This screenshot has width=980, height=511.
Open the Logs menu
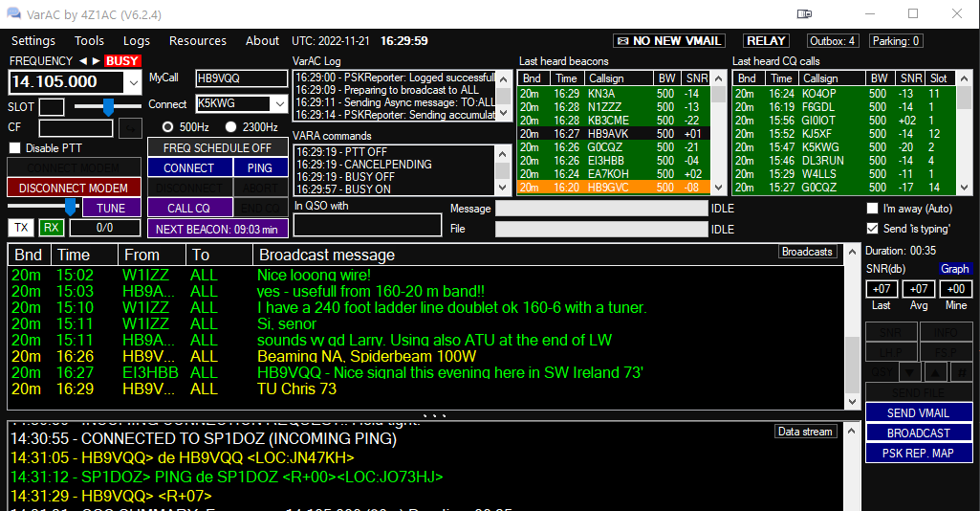[x=137, y=40]
